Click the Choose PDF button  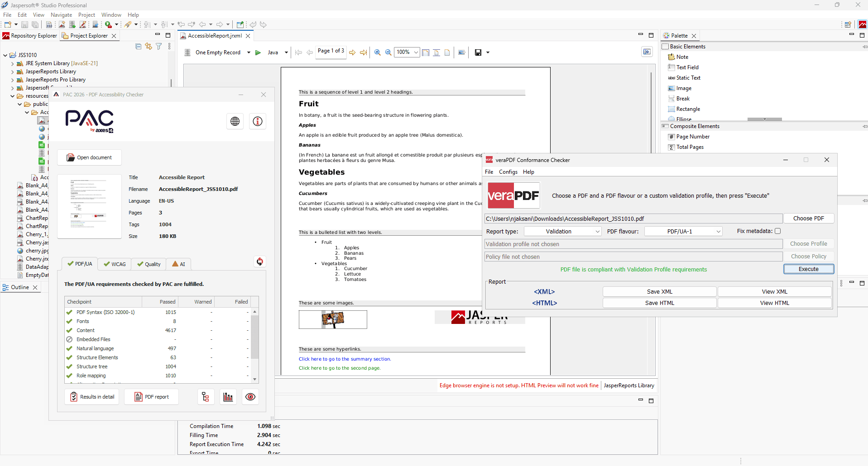coord(809,219)
